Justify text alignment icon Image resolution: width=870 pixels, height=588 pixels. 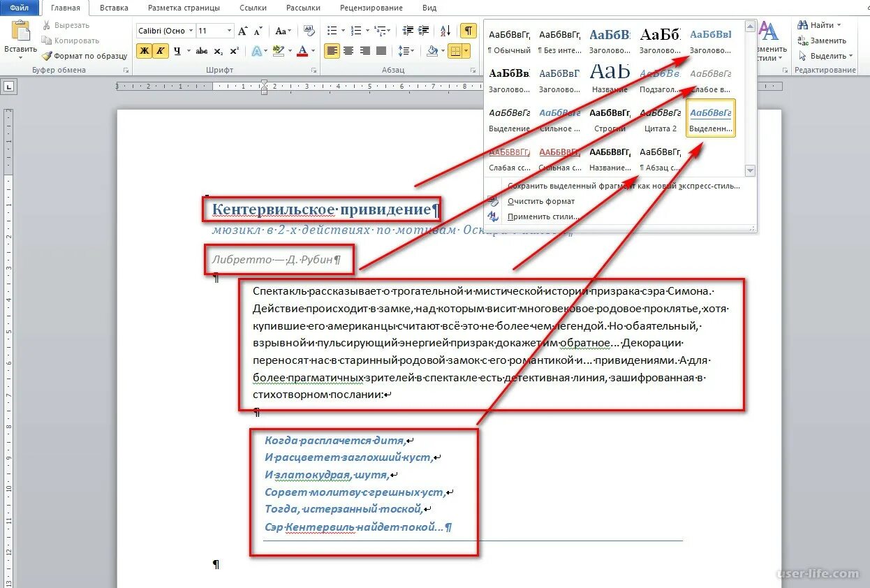pos(381,51)
